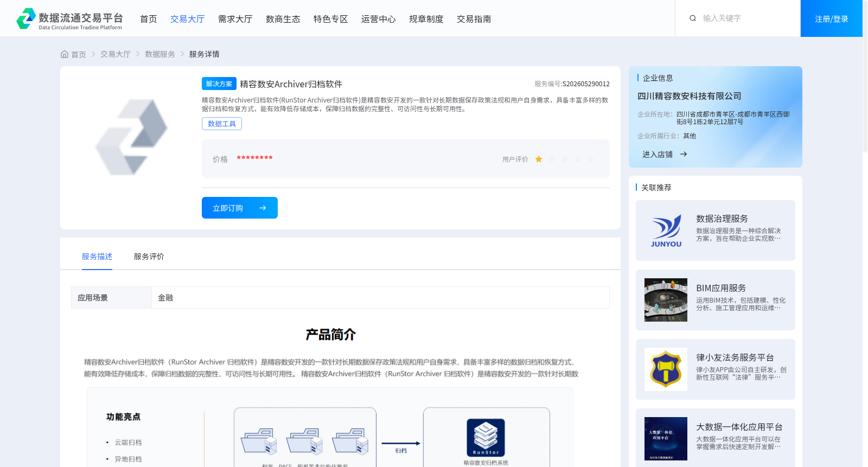Open the 律小友法务服务平台 recommendation title
Viewport: 868px width, 467px height.
point(735,357)
